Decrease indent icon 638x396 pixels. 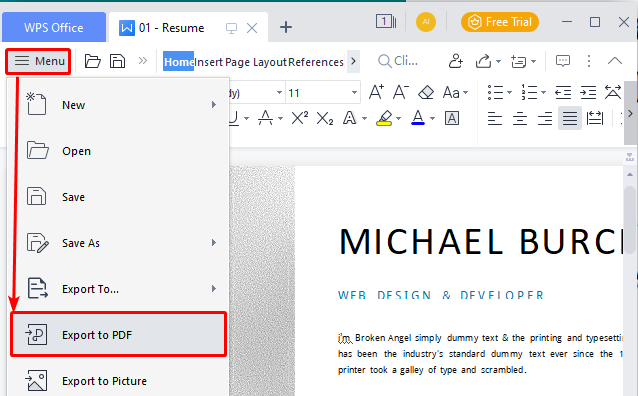point(563,93)
